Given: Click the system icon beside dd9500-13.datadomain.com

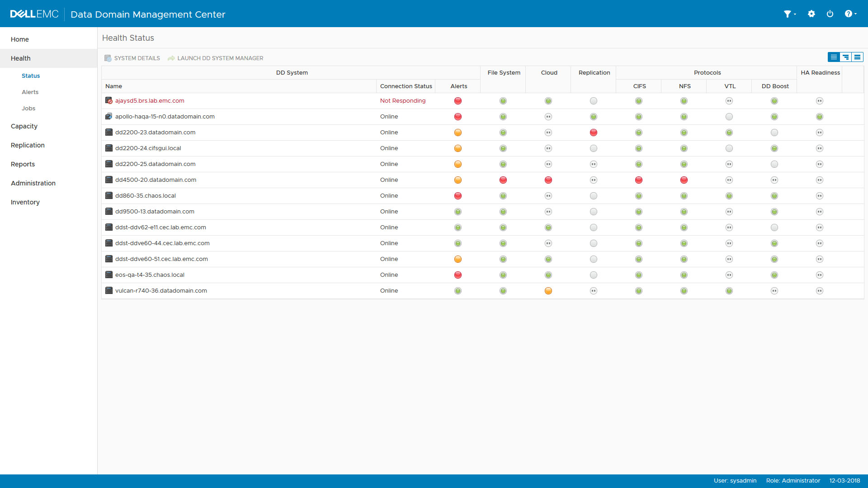Looking at the screenshot, I should [108, 211].
